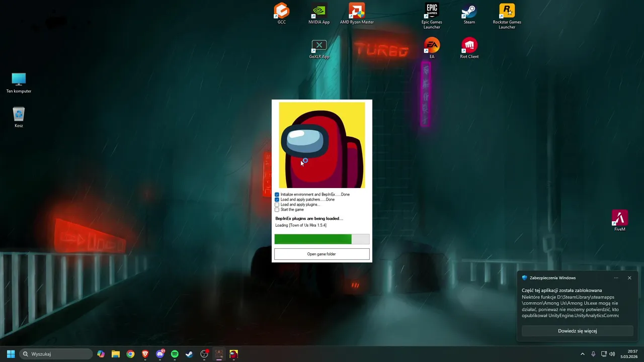
Task: Open Steam from the taskbar
Action: (x=189, y=354)
